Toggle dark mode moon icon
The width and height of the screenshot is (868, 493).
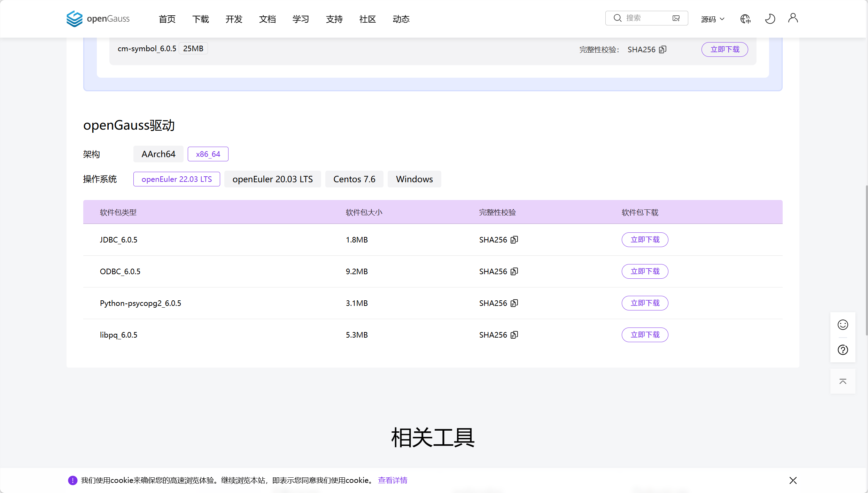pyautogui.click(x=770, y=18)
